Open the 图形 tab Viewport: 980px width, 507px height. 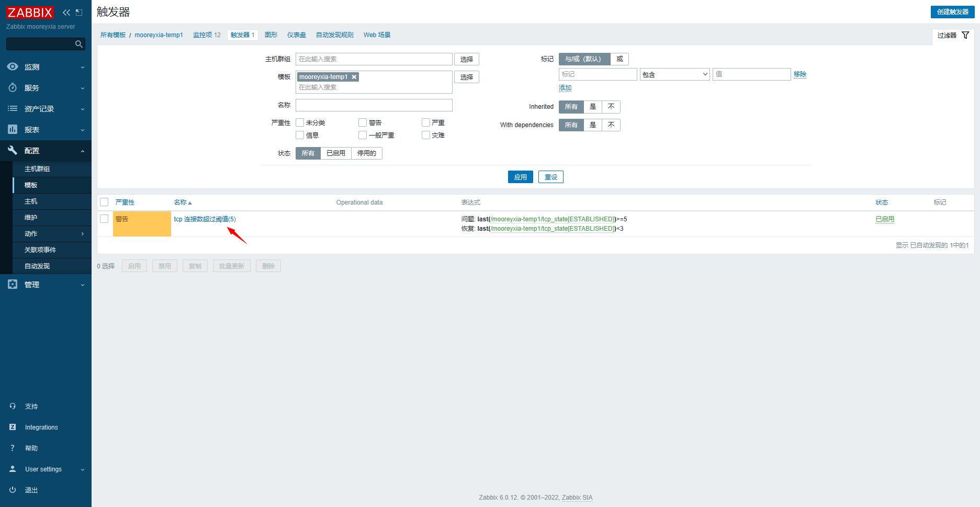[x=271, y=35]
